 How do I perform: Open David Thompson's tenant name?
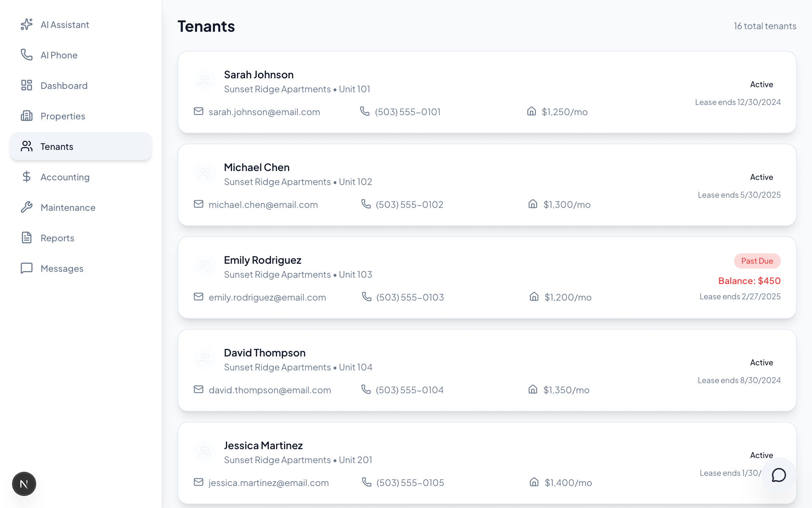pyautogui.click(x=265, y=353)
